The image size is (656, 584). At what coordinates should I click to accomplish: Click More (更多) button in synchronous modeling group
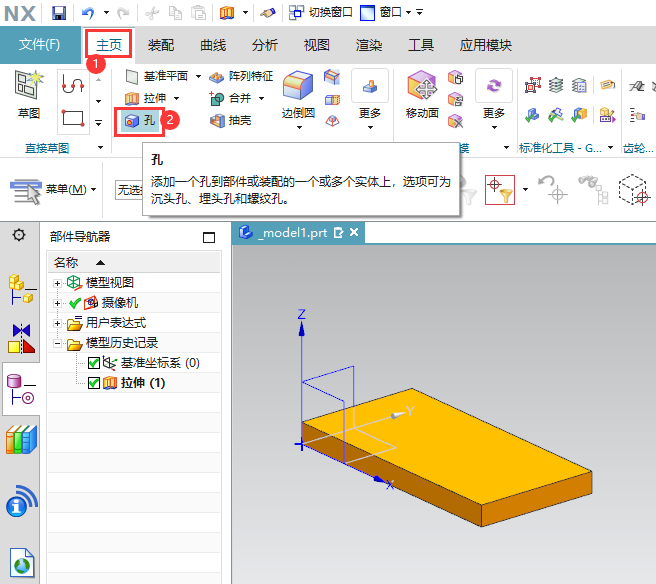click(x=494, y=100)
